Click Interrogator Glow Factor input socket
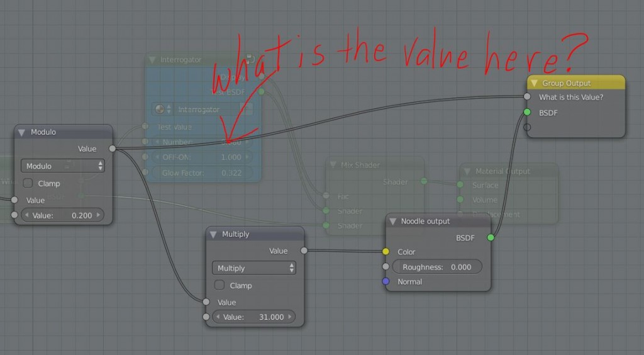The image size is (644, 355). coord(145,172)
